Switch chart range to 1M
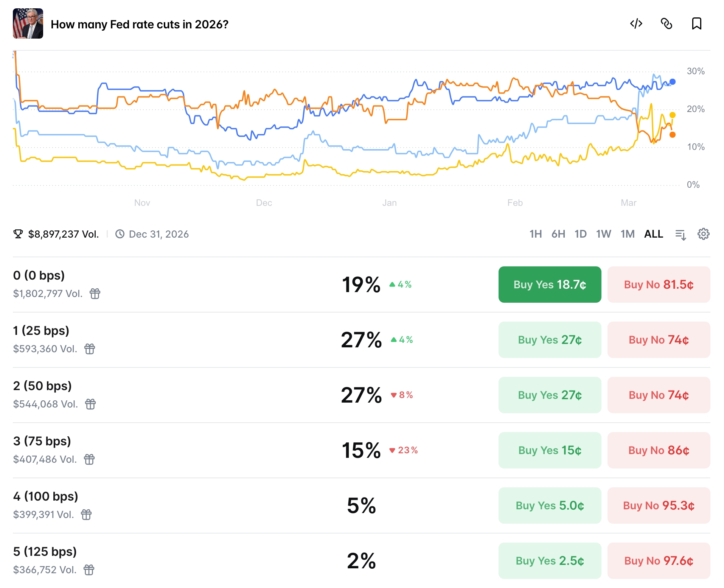The image size is (724, 588). click(627, 234)
